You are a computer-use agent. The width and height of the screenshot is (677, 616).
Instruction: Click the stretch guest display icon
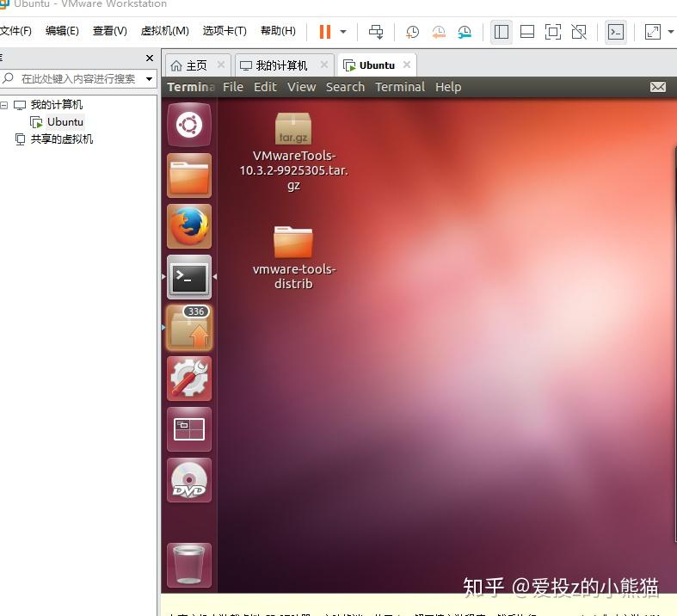[x=652, y=32]
